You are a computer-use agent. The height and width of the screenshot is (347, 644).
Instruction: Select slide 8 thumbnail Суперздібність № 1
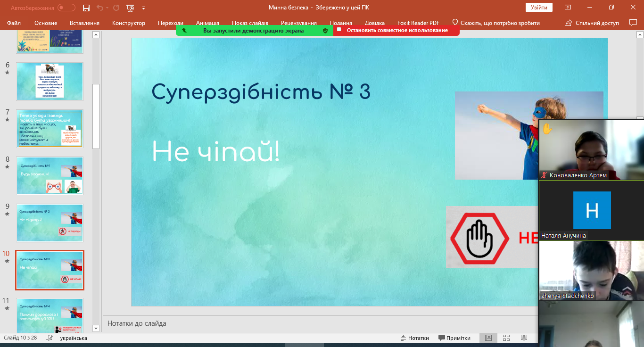coord(50,176)
